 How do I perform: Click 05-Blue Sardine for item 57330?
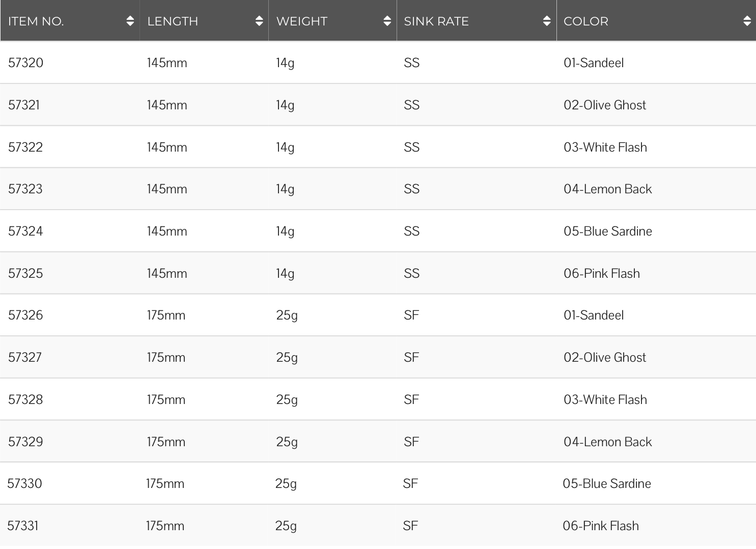click(x=607, y=483)
